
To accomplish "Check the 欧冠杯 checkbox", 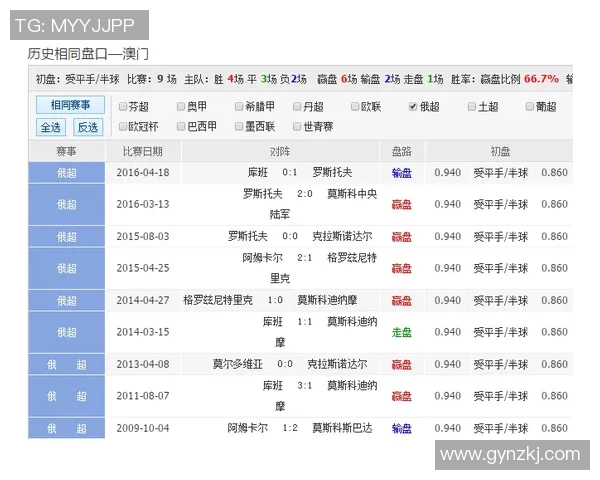I will (122, 127).
